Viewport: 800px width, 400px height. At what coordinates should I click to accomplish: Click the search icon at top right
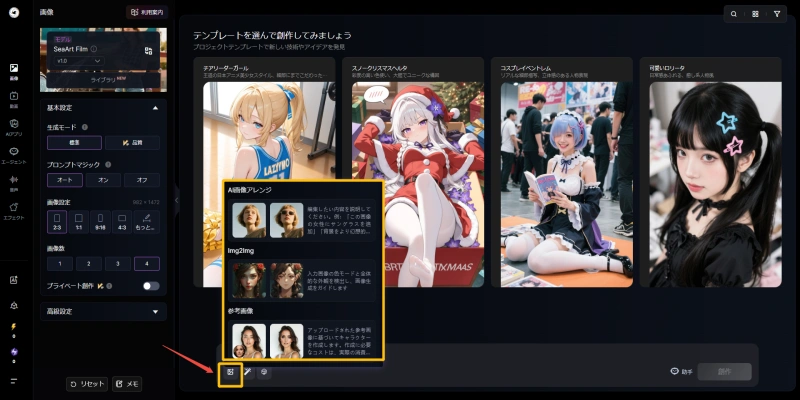tap(734, 14)
